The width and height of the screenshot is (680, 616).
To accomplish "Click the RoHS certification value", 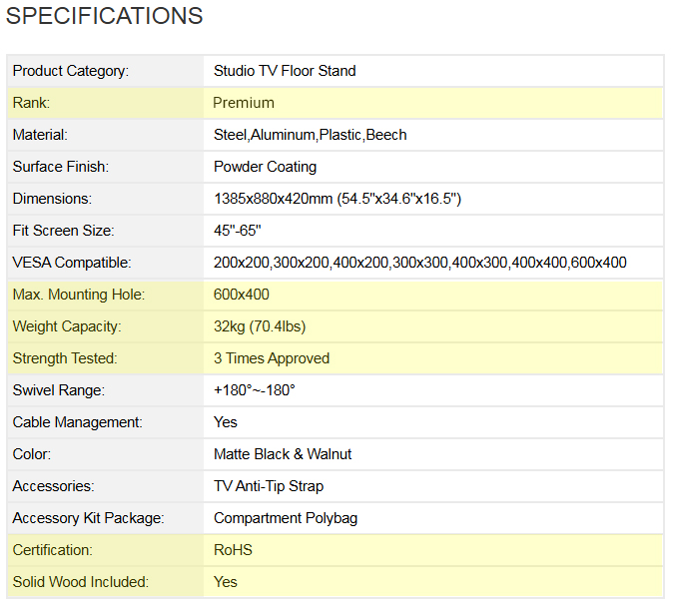I will (x=233, y=550).
